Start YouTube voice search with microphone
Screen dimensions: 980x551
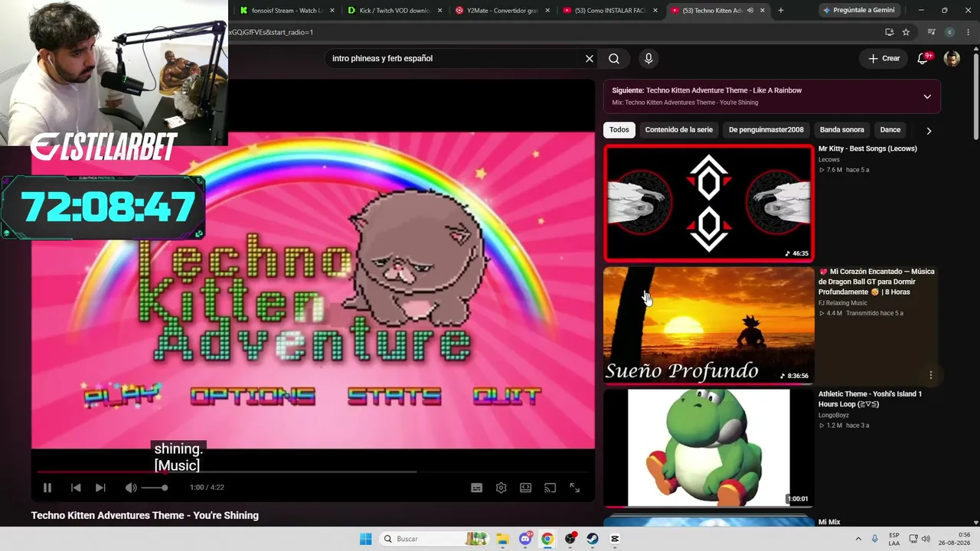648,58
